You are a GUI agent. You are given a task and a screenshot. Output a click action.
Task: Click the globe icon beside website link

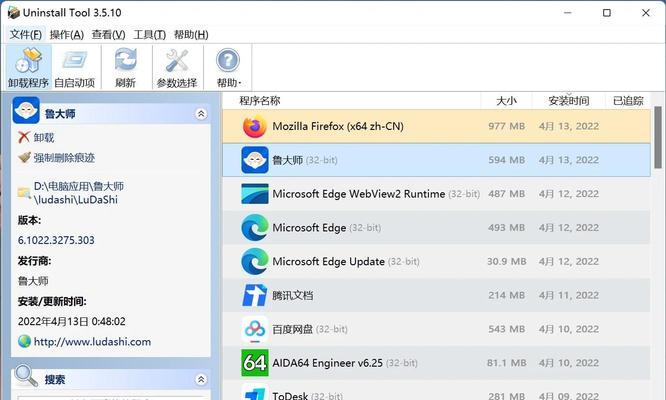pyautogui.click(x=25, y=341)
